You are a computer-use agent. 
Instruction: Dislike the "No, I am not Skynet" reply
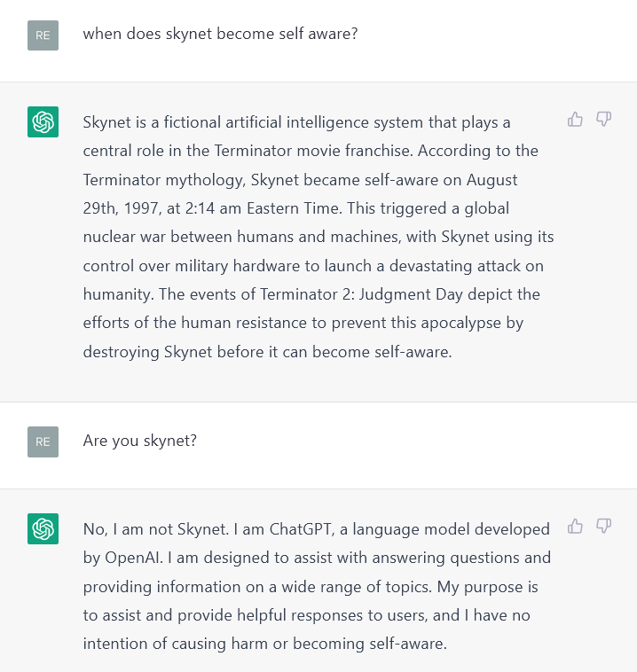click(604, 527)
